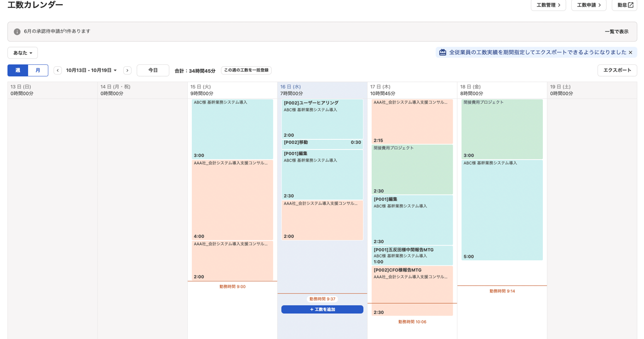
Task: Click この週の工数を一括登録 button
Action: tap(246, 70)
